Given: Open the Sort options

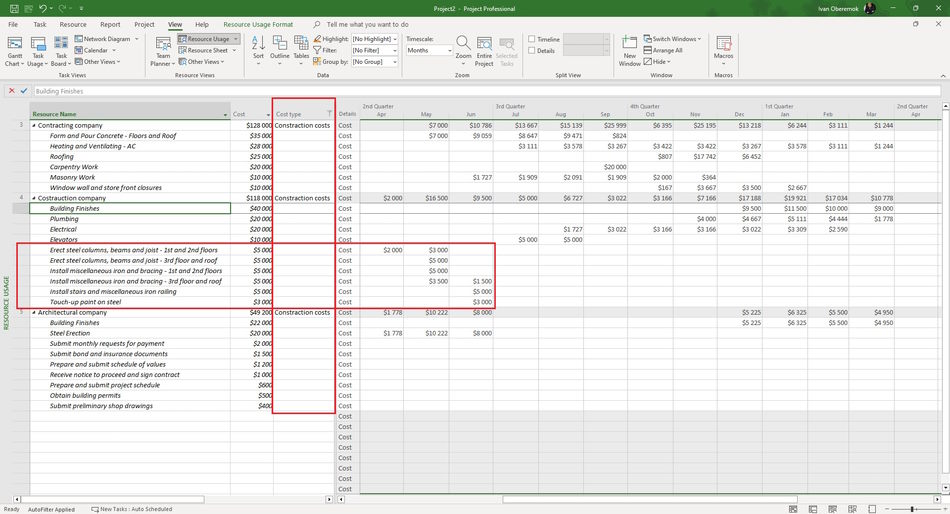Looking at the screenshot, I should click(x=258, y=51).
